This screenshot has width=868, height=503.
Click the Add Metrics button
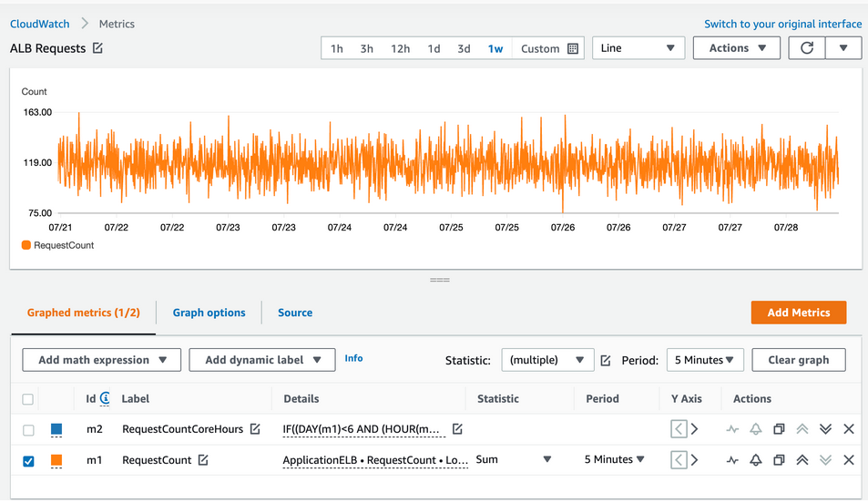[798, 313]
